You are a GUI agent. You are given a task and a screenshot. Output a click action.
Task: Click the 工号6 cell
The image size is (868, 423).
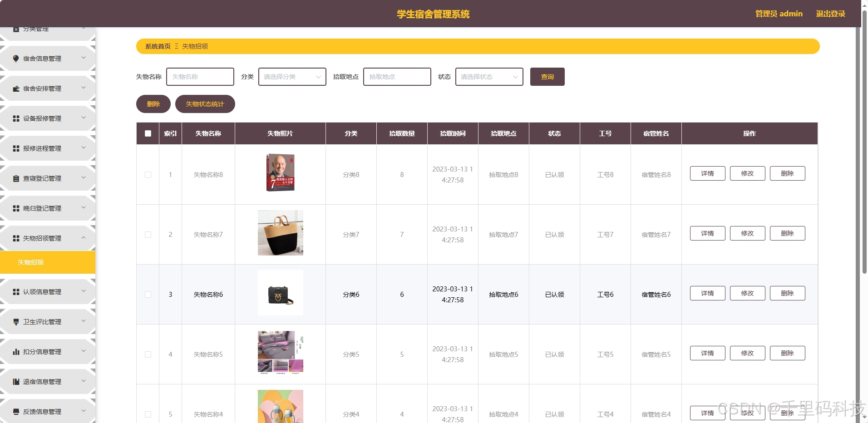(x=605, y=295)
